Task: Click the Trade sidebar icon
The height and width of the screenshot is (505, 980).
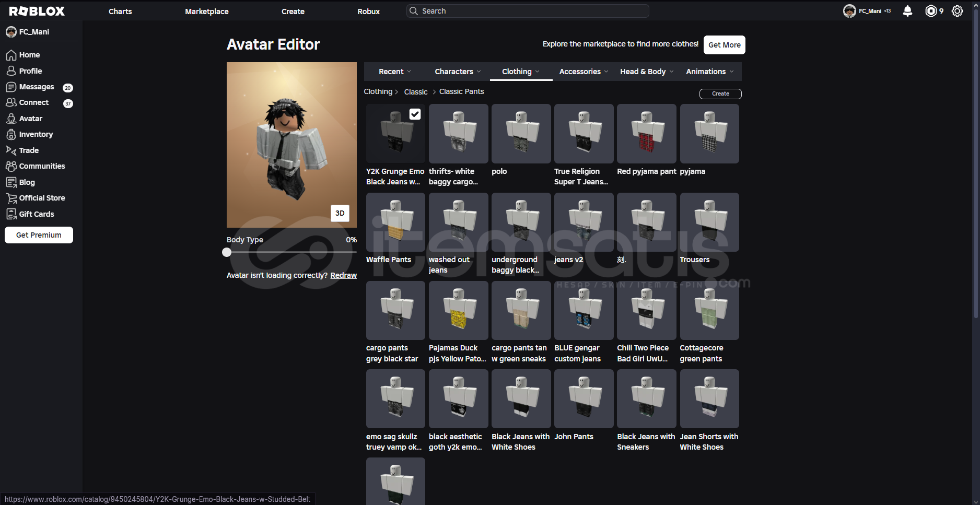Action: pos(11,150)
